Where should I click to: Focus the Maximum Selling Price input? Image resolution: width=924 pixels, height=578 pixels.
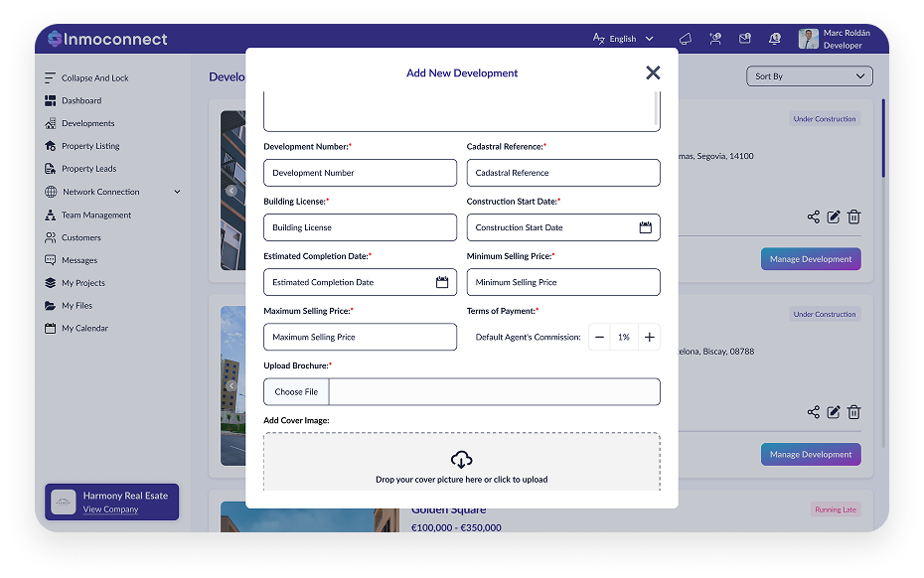360,337
